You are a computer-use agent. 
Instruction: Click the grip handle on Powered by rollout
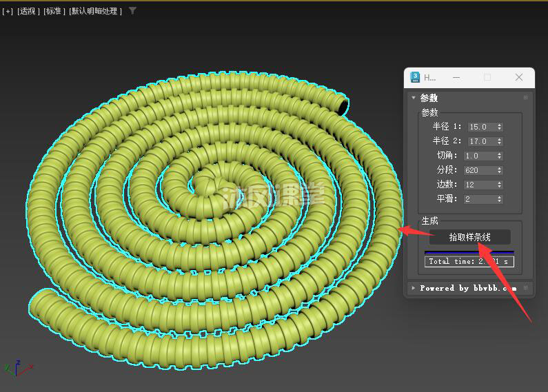(526, 288)
